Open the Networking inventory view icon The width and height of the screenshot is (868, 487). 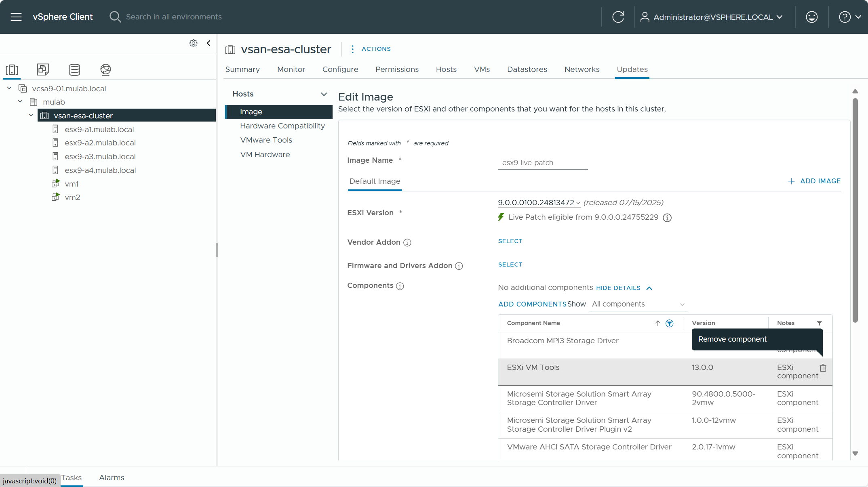coord(105,70)
